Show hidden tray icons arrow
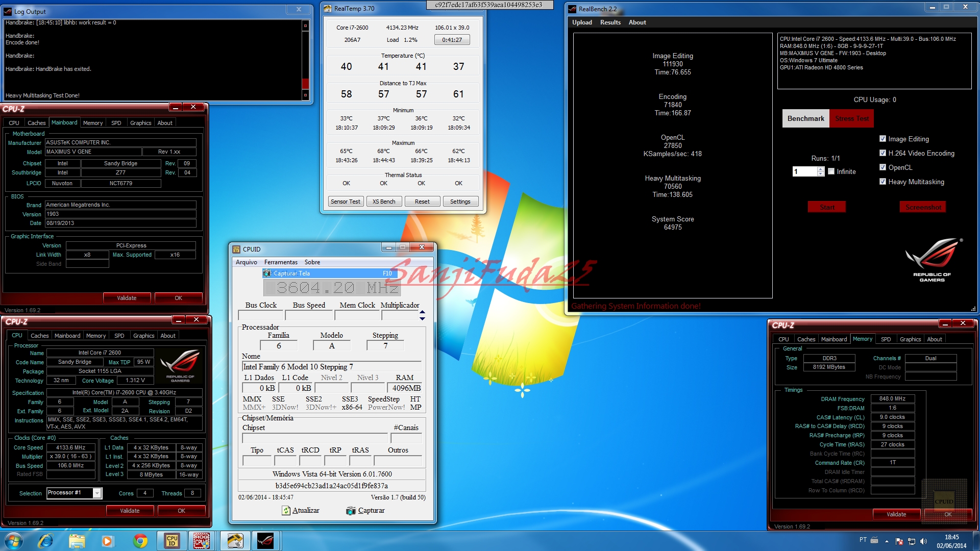Screen dimensions: 980x551 click(887, 541)
